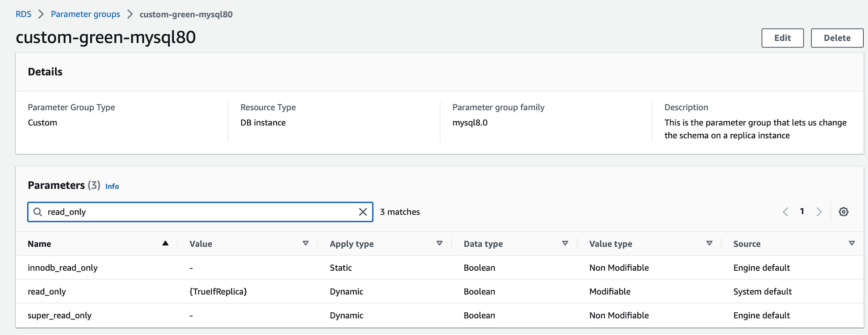Viewport: 868px width, 335px height.
Task: Click the Static apply type cell
Action: coord(341,268)
